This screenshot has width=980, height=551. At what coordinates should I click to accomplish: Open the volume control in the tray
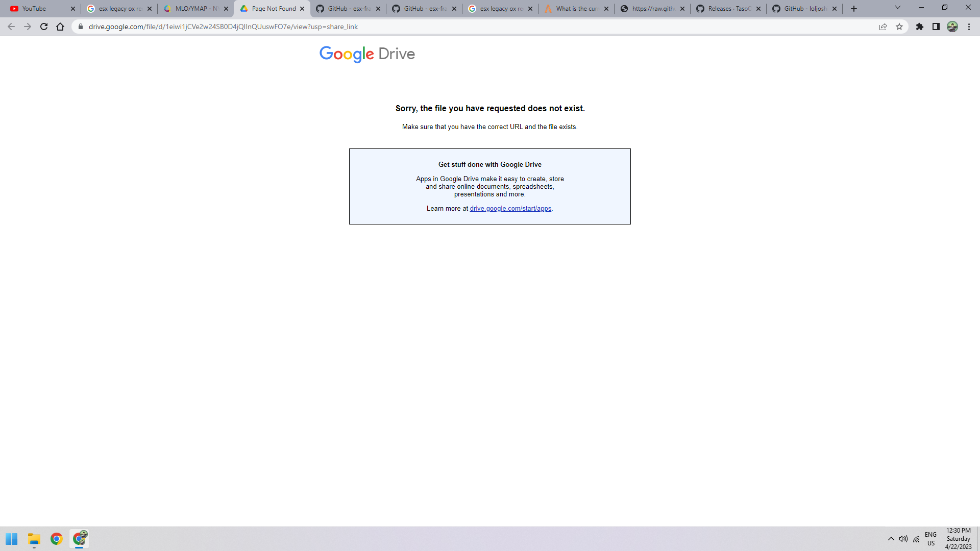click(x=903, y=539)
